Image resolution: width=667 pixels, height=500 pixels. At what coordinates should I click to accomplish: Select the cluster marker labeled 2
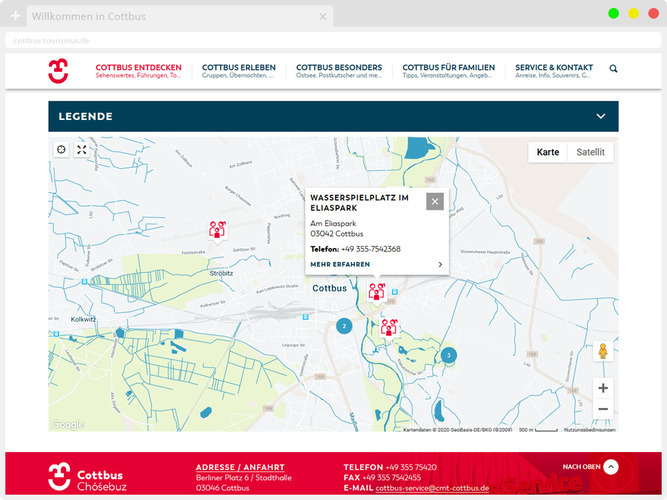343,325
